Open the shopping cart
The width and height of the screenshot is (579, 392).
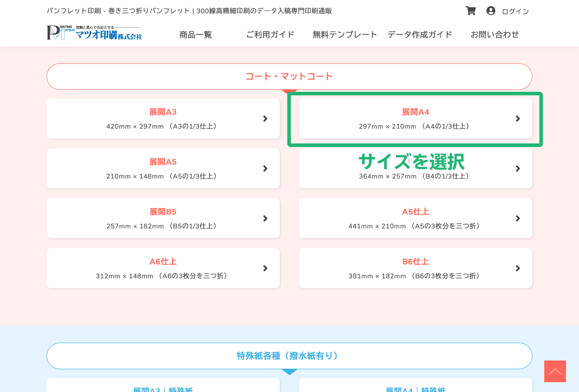click(x=470, y=10)
